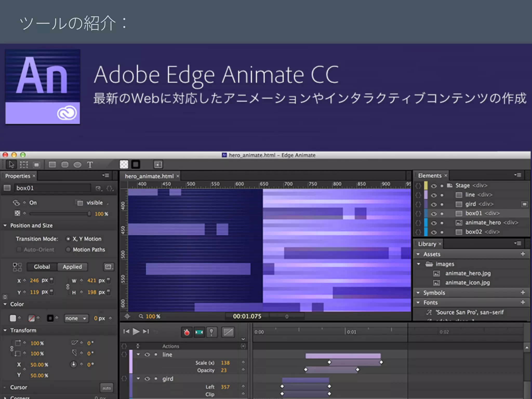This screenshot has height=399, width=532.
Task: Open the Easing button in timeline
Action: pyautogui.click(x=228, y=332)
